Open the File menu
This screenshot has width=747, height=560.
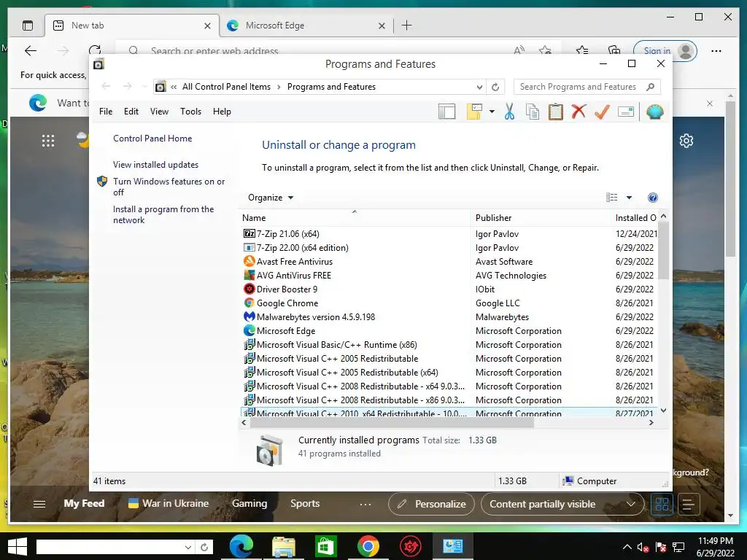pyautogui.click(x=106, y=112)
